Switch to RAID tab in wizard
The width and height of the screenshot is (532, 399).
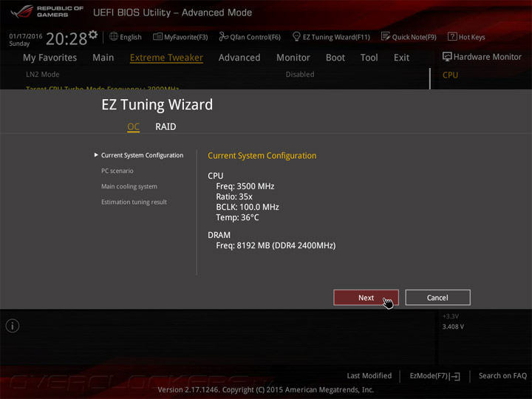(166, 126)
